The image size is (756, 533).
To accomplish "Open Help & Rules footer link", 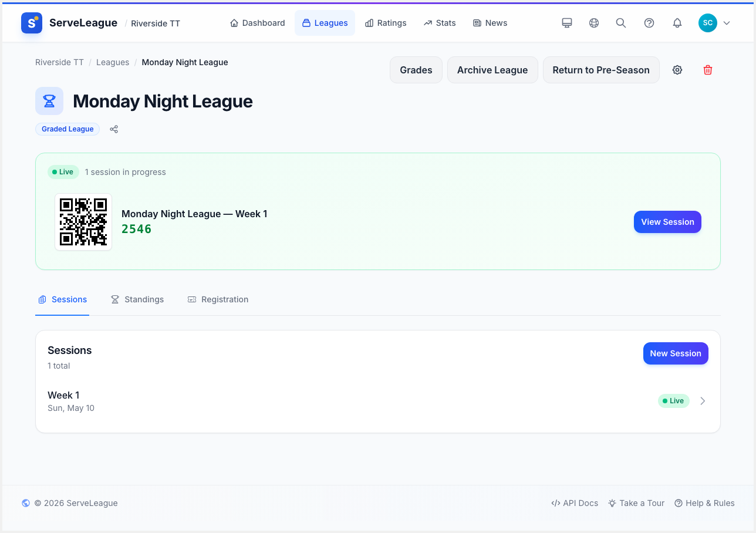I will [x=704, y=503].
